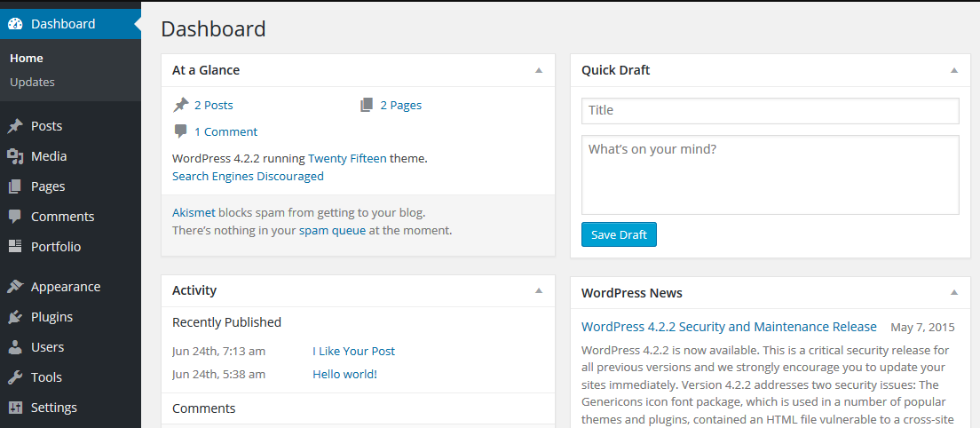Open the 1 Comment link

tap(225, 131)
